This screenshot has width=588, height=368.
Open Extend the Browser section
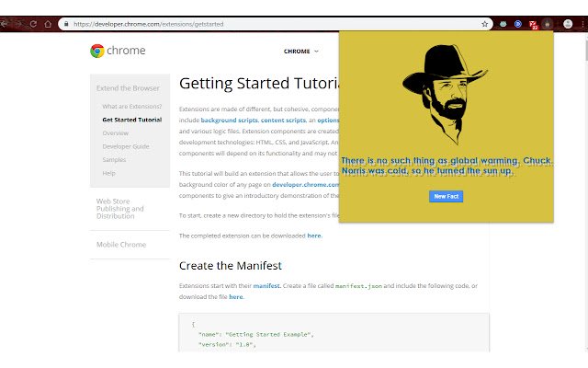point(128,88)
